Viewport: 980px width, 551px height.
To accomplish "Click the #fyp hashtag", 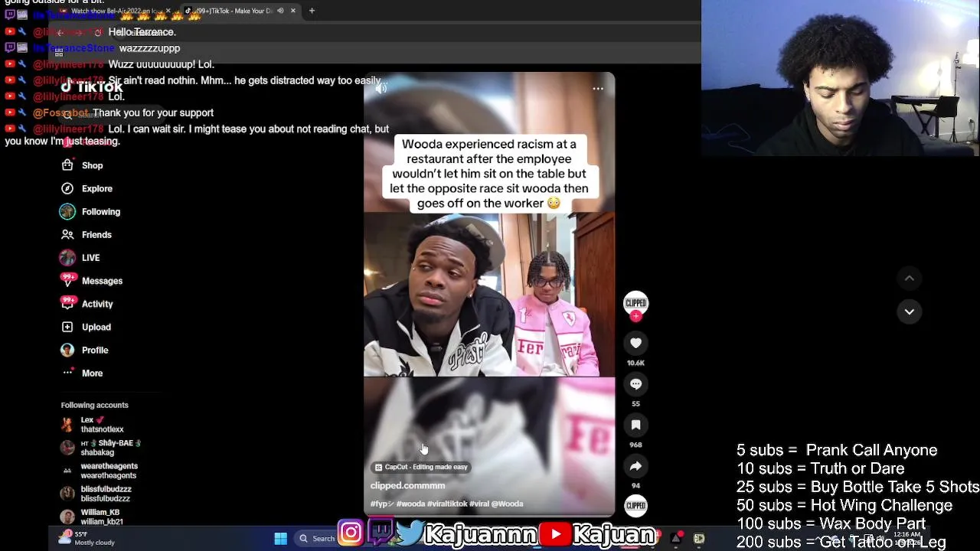I will pos(381,504).
